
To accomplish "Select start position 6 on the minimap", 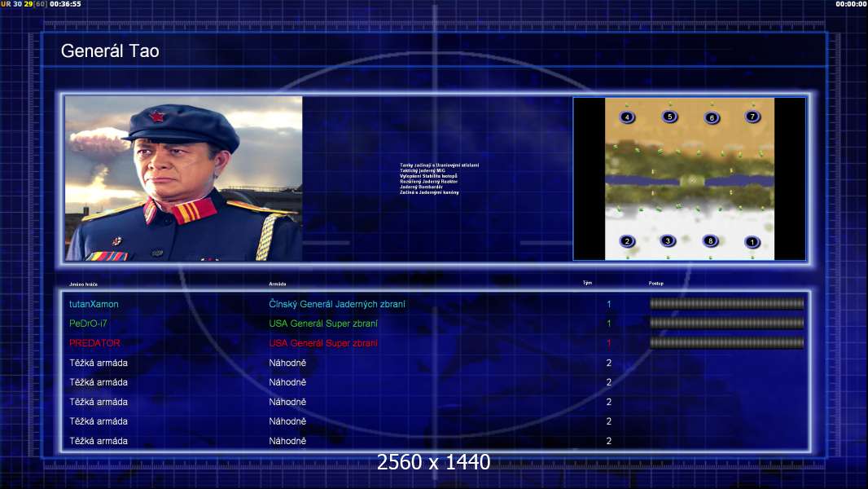I will point(712,117).
